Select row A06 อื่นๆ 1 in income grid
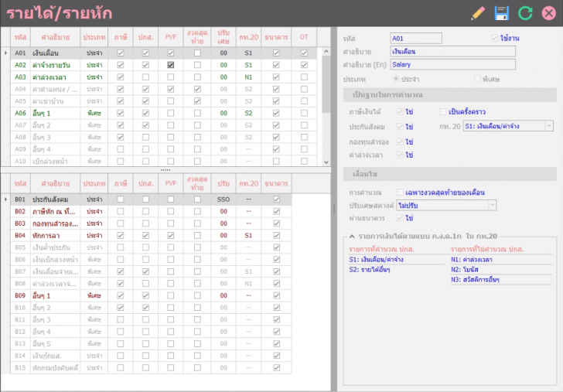Image resolution: width=563 pixels, height=392 pixels. point(163,113)
